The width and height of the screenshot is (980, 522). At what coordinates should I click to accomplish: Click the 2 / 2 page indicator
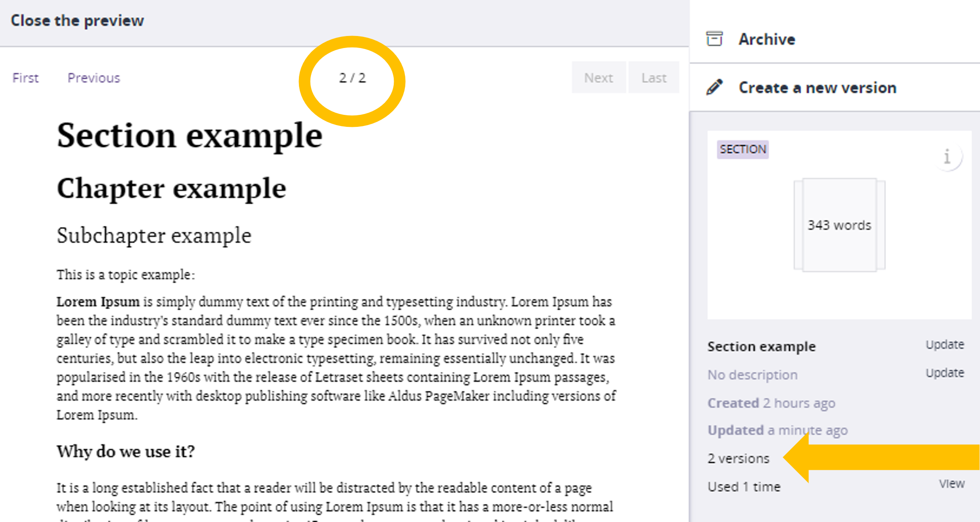point(352,78)
